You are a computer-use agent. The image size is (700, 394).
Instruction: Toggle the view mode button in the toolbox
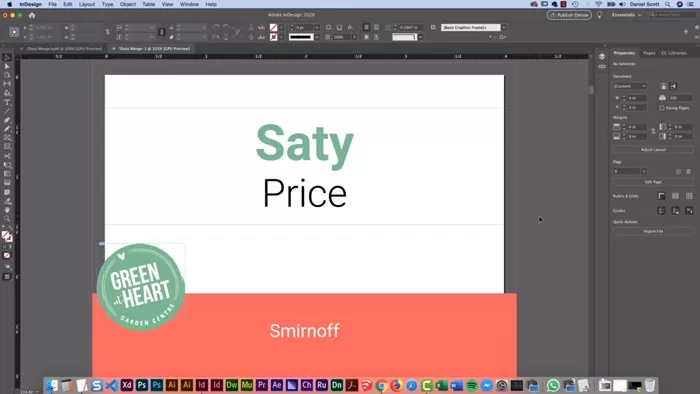click(7, 277)
